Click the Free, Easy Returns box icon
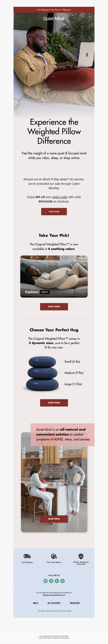This screenshot has width=108, height=644. [54, 556]
